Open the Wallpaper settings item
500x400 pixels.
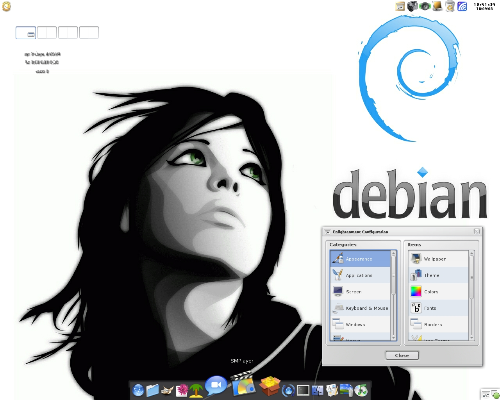(438, 259)
